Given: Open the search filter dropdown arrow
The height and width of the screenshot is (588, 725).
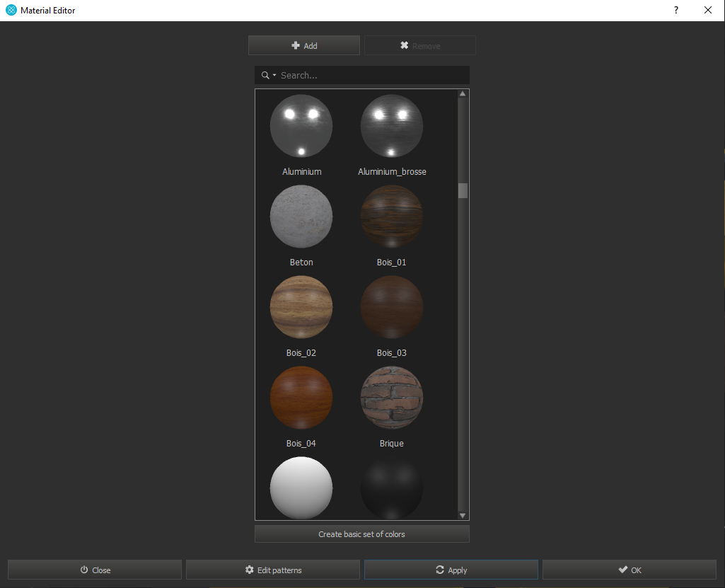Looking at the screenshot, I should [x=274, y=75].
